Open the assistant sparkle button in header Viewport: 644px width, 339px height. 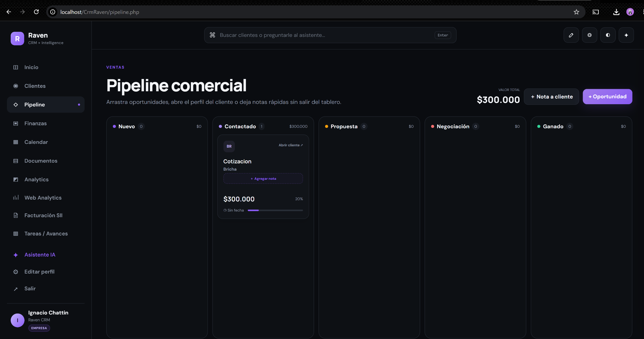point(626,35)
